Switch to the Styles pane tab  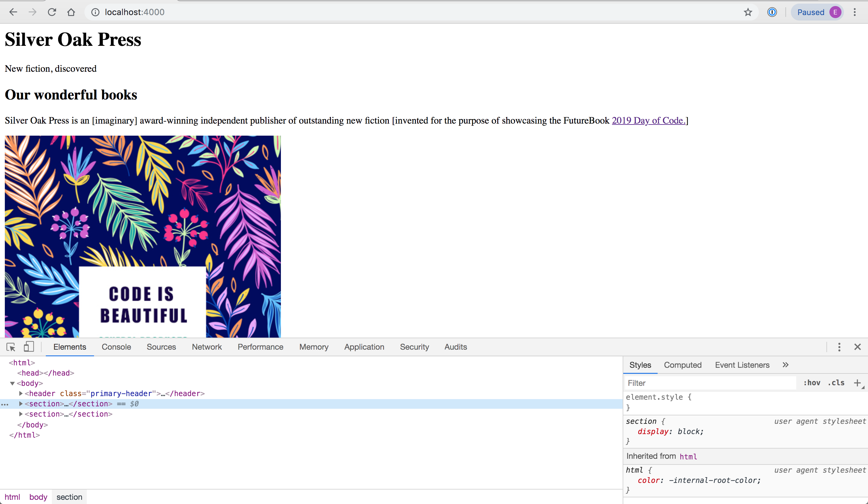tap(640, 365)
